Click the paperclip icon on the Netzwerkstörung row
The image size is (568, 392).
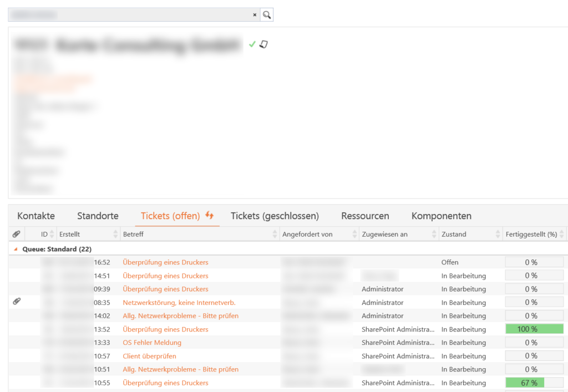pos(17,301)
